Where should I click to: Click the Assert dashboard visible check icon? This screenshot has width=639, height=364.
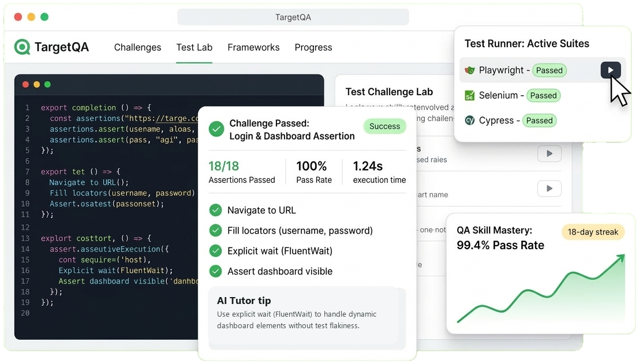215,271
